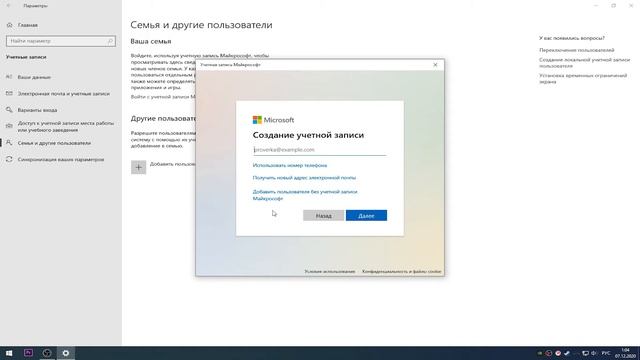Open Конфиденциальность и файлы cookie link
Screen dimensions: 640x360
pyautogui.click(x=402, y=271)
